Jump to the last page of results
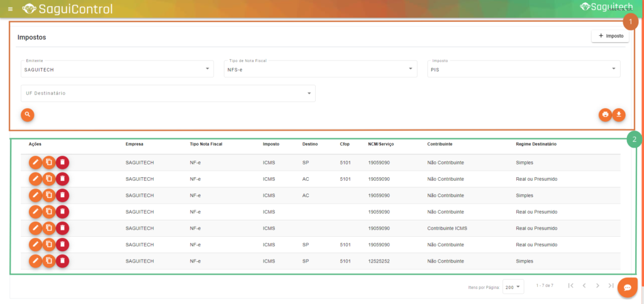This screenshot has width=644, height=304. tap(611, 286)
